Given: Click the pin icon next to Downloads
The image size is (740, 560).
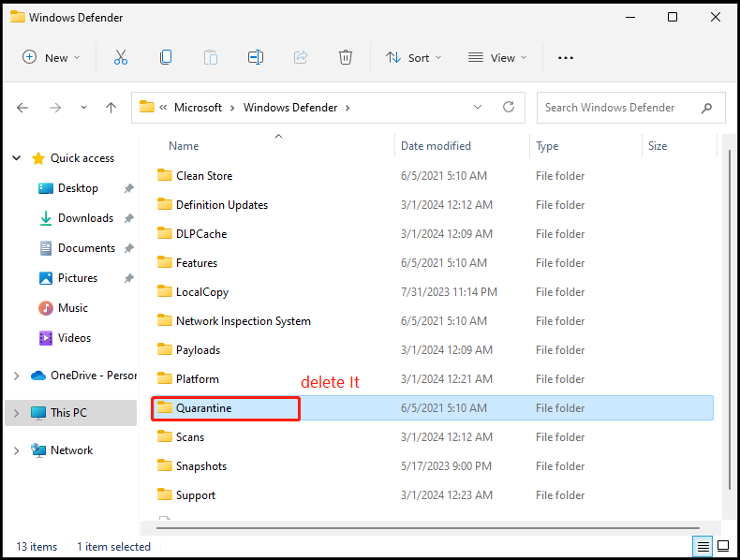Looking at the screenshot, I should click(x=129, y=218).
